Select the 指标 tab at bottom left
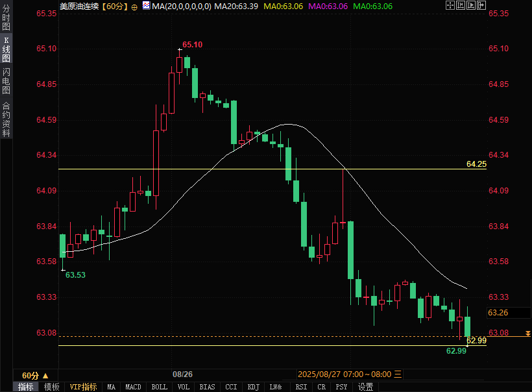This screenshot has height=392, width=532. [26, 387]
